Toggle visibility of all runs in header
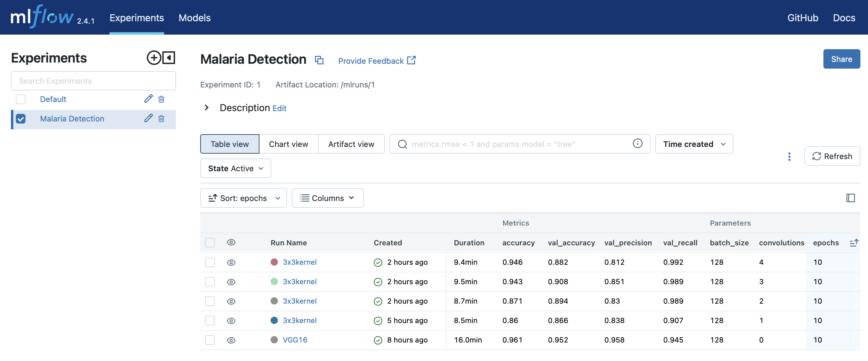 tap(231, 242)
